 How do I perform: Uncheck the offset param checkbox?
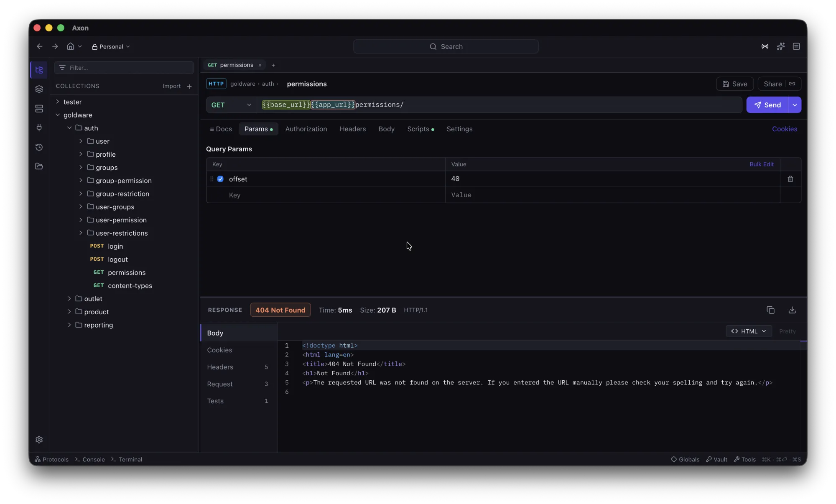point(220,179)
